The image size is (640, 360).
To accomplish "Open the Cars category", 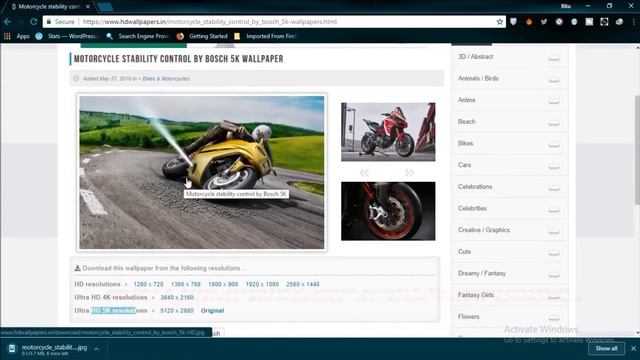I will (x=464, y=165).
